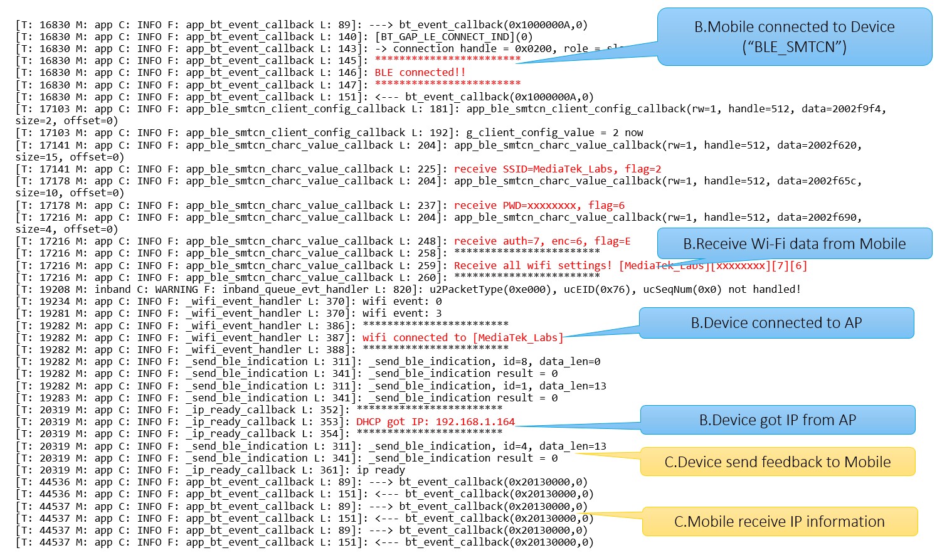The width and height of the screenshot is (942, 560).
Task: Click timestamp "T: 19281"
Action: click(x=45, y=314)
